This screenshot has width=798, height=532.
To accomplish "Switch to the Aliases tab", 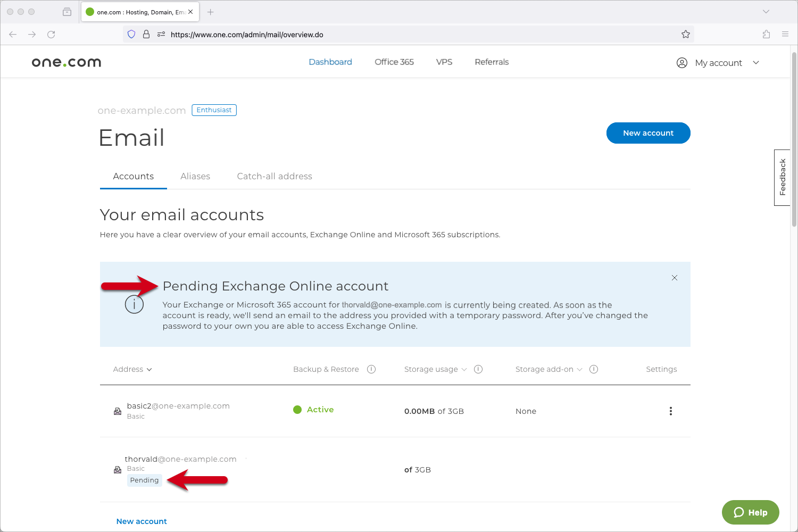I will tap(195, 176).
